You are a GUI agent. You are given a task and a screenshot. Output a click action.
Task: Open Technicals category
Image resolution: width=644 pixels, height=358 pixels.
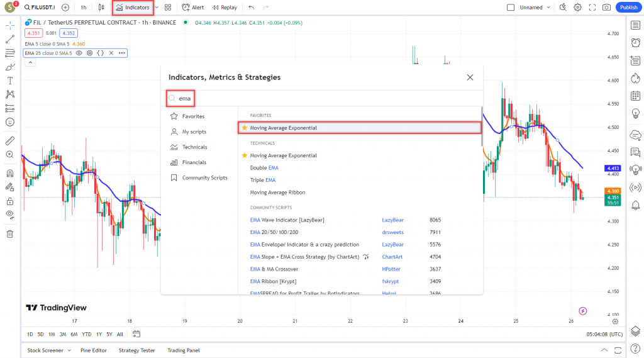coord(189,147)
